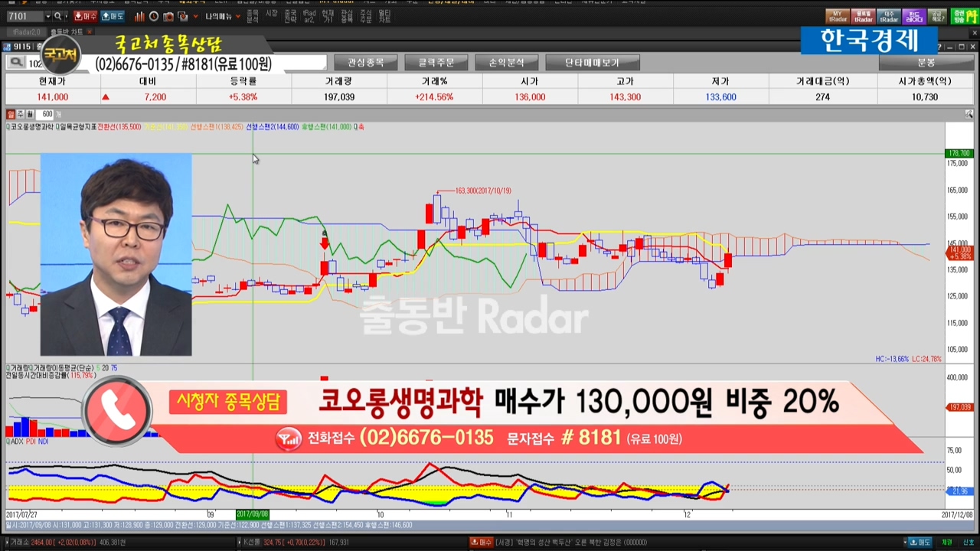Switch to the tRadar2.0 tab
Image resolution: width=980 pixels, height=551 pixels.
click(26, 32)
